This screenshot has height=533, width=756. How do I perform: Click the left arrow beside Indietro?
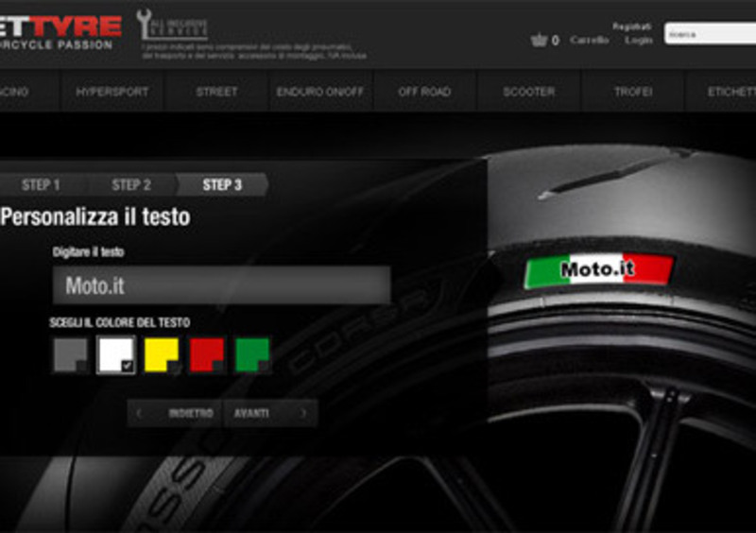point(139,413)
